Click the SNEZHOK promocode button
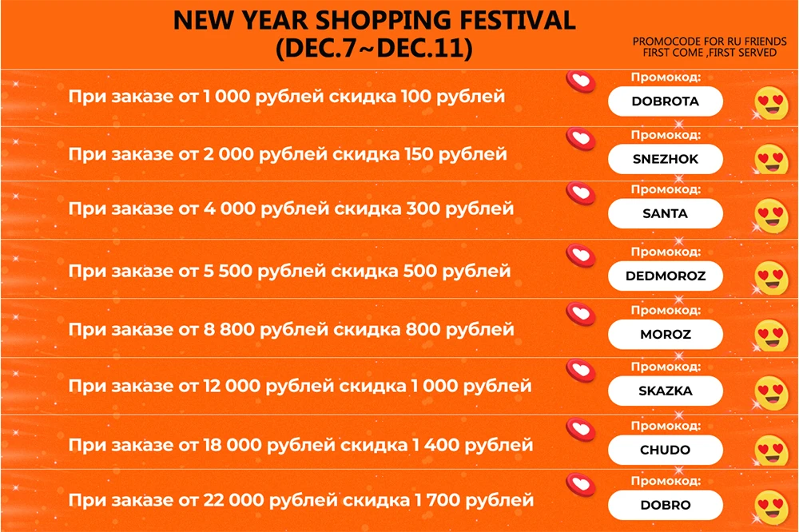This screenshot has height=532, width=799. [665, 159]
